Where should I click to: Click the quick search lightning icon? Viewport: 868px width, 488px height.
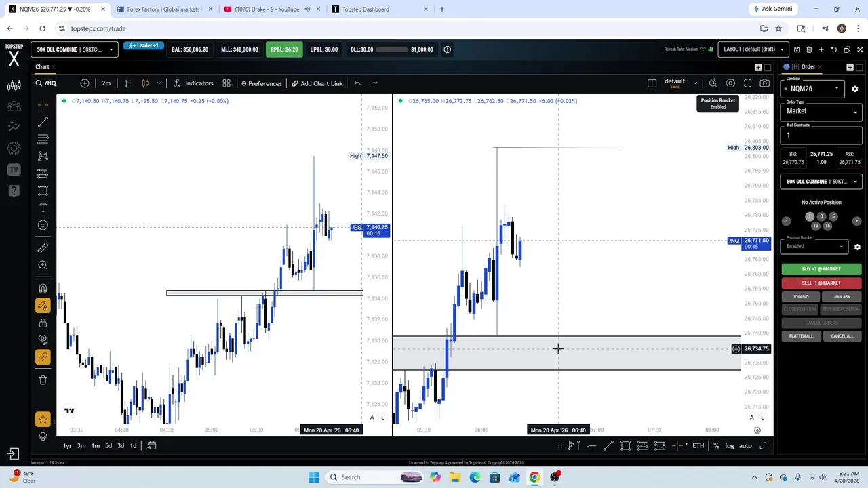point(713,83)
